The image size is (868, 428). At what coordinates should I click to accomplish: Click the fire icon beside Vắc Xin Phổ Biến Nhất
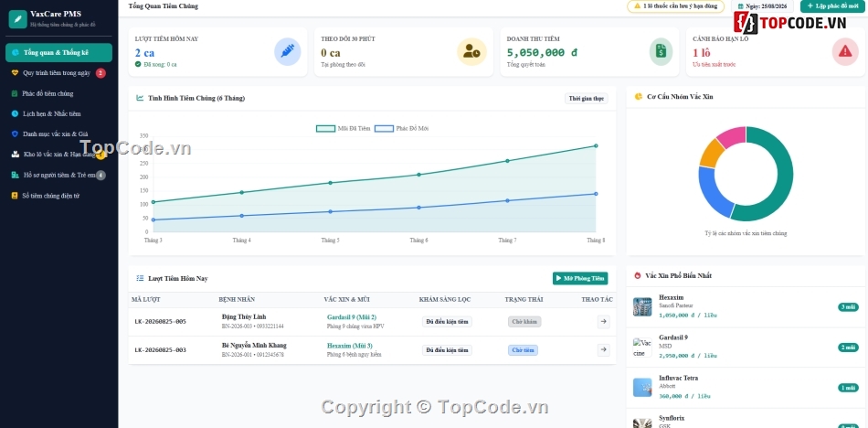pos(637,275)
